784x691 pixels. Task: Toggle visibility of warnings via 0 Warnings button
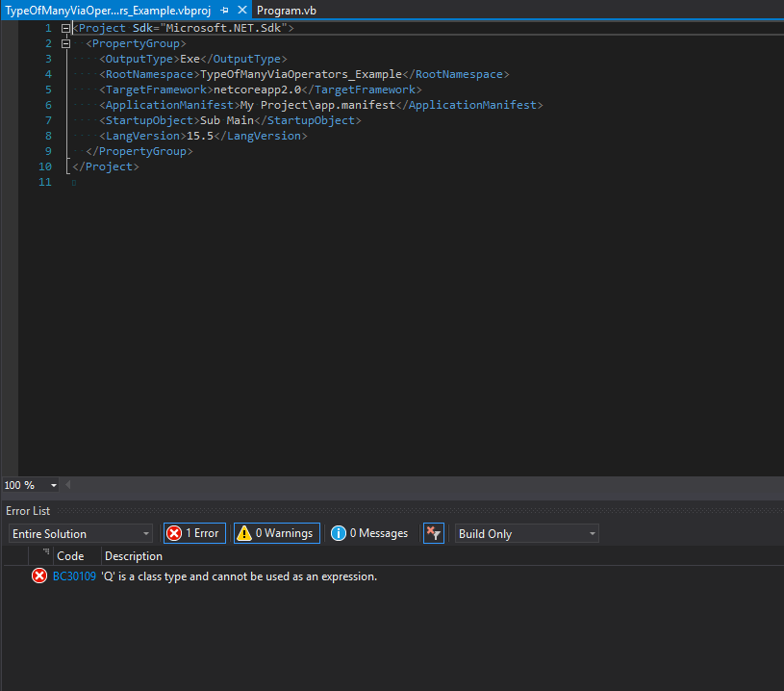pos(276,532)
